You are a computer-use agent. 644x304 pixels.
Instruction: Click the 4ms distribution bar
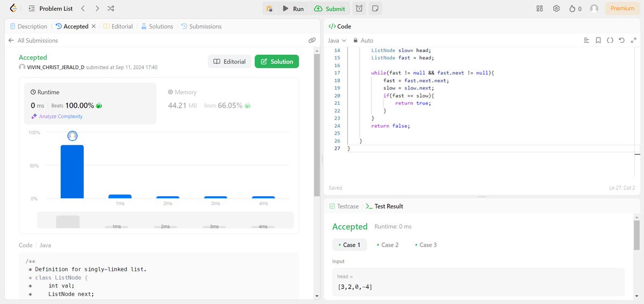[263, 197]
